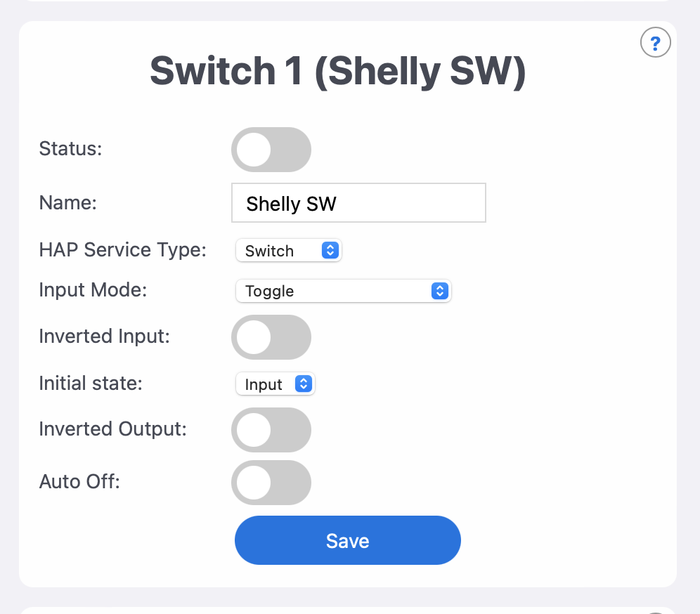This screenshot has height=614, width=700.
Task: Turn on the Inverted Output switch
Action: point(271,430)
